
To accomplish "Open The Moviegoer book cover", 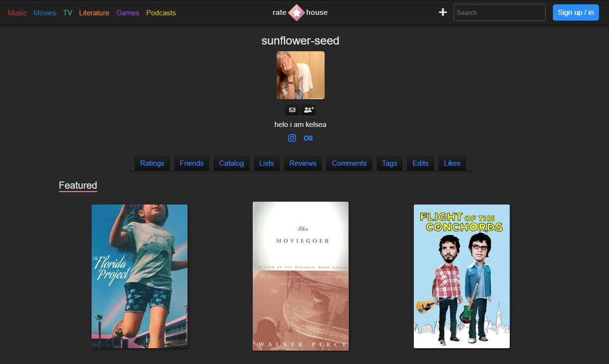I will pyautogui.click(x=301, y=276).
